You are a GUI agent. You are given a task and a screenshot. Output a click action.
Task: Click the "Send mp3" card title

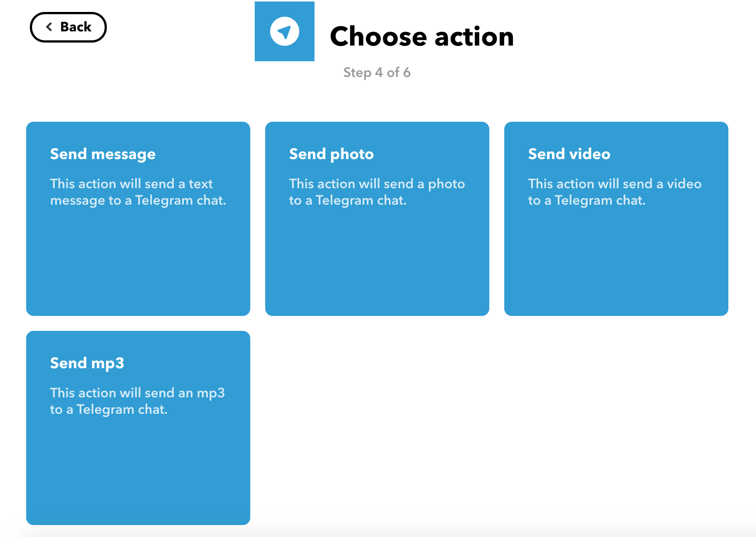[x=87, y=363]
